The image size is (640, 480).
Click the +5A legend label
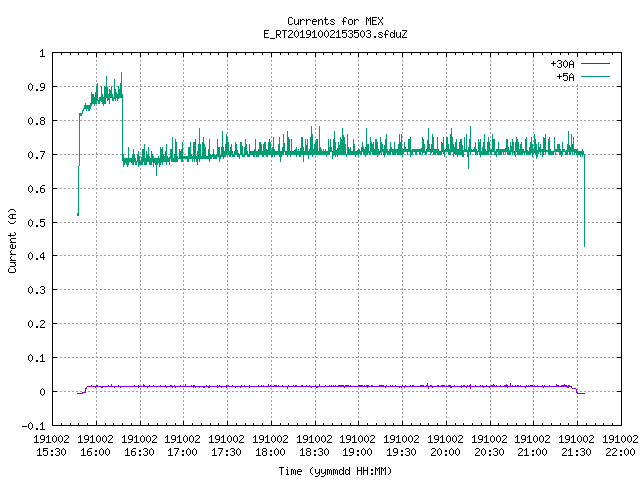point(565,77)
